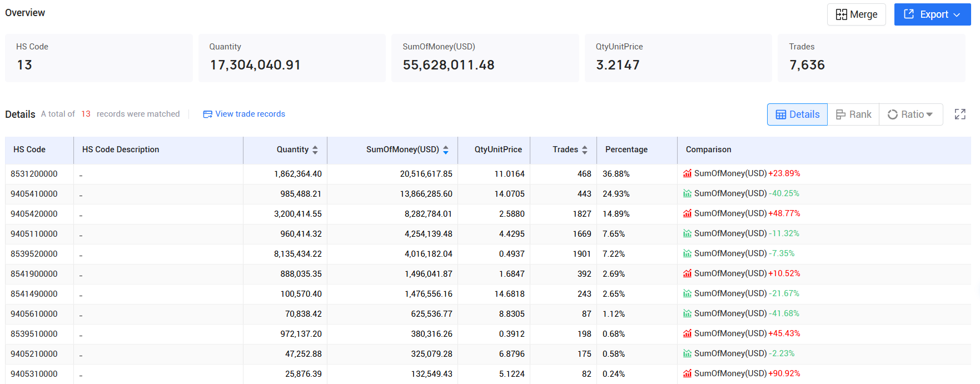The height and width of the screenshot is (384, 980).
Task: Select HS code 9405210000
Action: tap(34, 354)
